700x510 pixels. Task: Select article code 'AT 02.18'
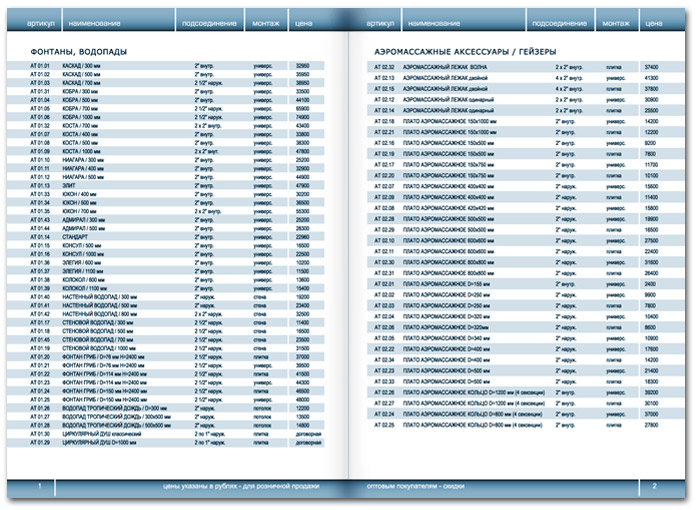click(384, 121)
